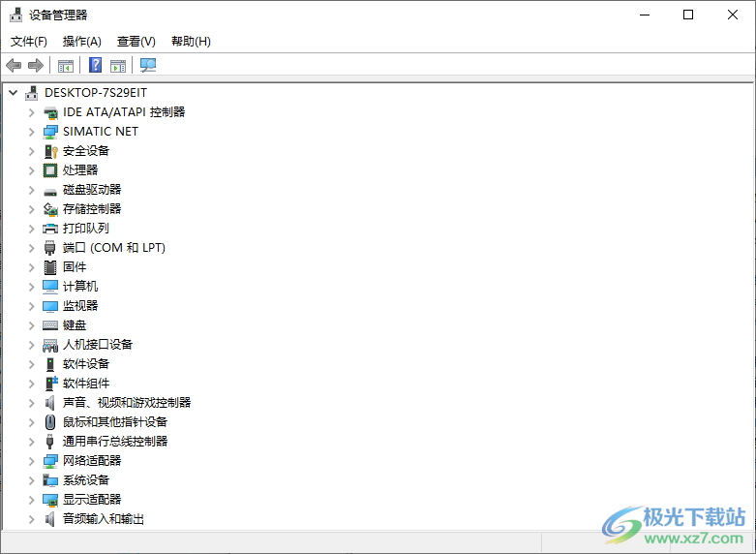Click the show/hide action pane icon
The width and height of the screenshot is (756, 554).
(118, 66)
